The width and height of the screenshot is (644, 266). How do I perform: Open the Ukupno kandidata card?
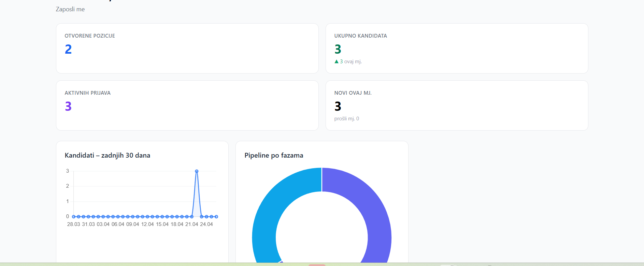pos(457,48)
